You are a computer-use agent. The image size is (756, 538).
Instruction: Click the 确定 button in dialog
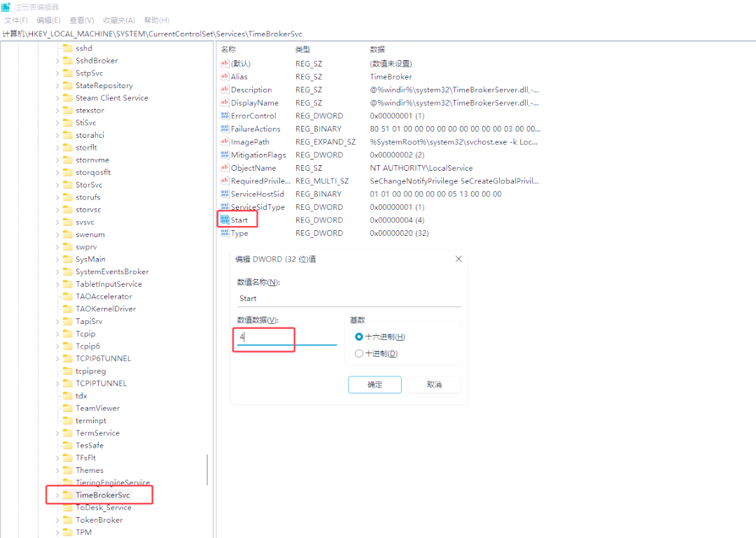pos(374,385)
